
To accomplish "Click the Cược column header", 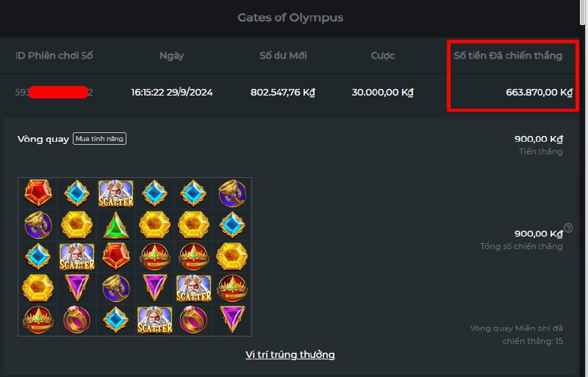I will click(383, 56).
